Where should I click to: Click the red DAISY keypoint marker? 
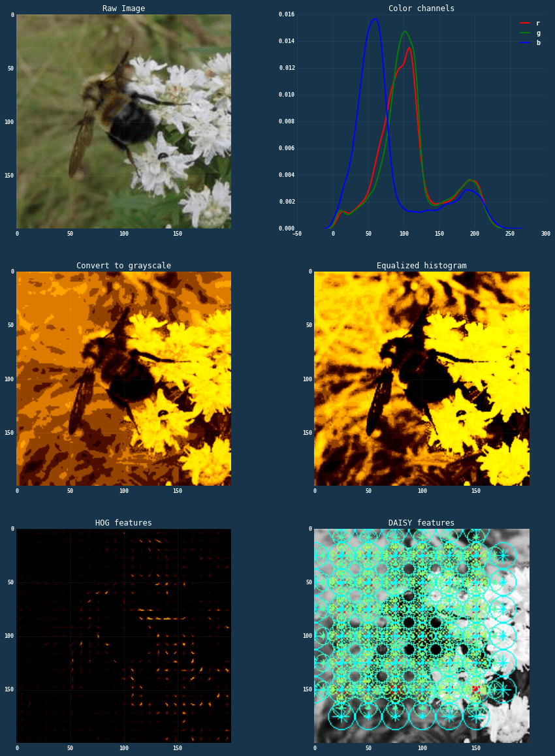click(476, 688)
